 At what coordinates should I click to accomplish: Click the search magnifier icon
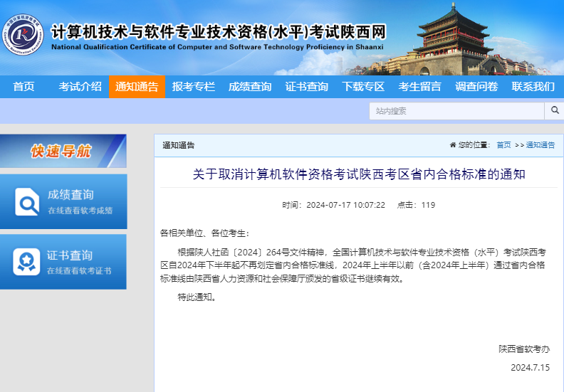(554, 110)
